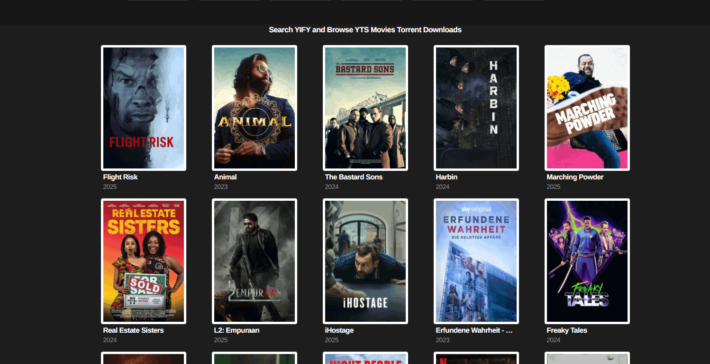Open the Marching Powder title link

pos(575,177)
